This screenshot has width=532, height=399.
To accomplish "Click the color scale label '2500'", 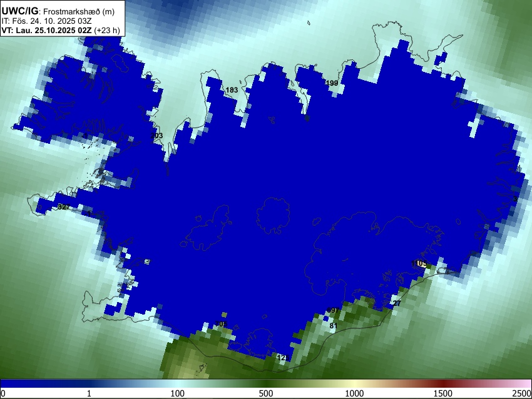I will click(x=522, y=393).
